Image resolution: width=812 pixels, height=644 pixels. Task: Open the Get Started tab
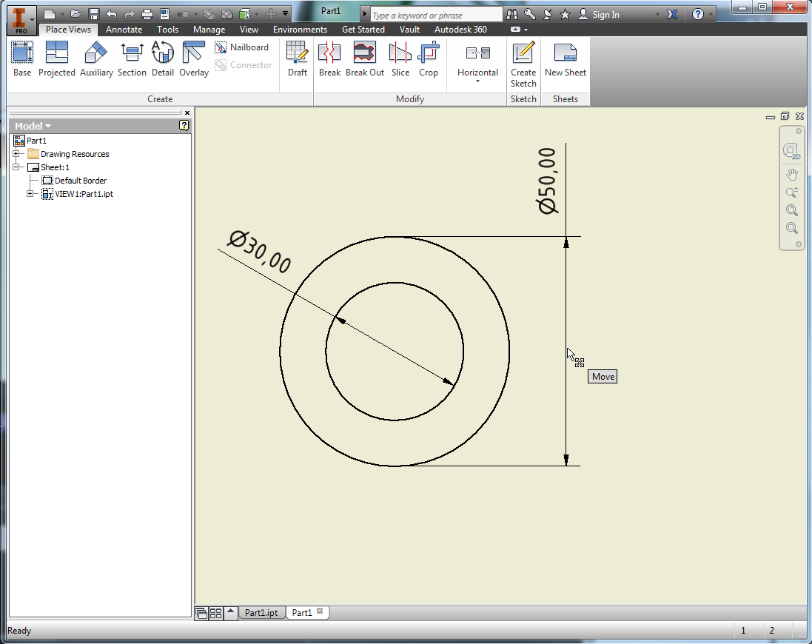coord(363,30)
